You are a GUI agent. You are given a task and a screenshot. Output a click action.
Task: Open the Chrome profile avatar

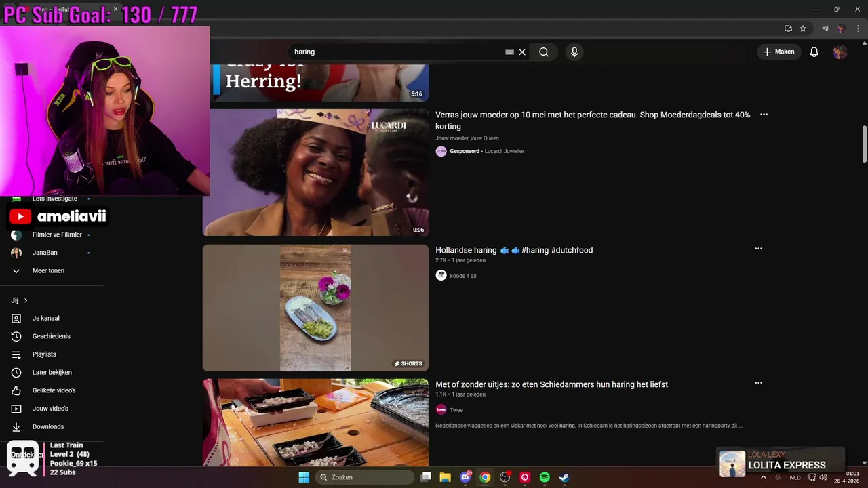[842, 28]
